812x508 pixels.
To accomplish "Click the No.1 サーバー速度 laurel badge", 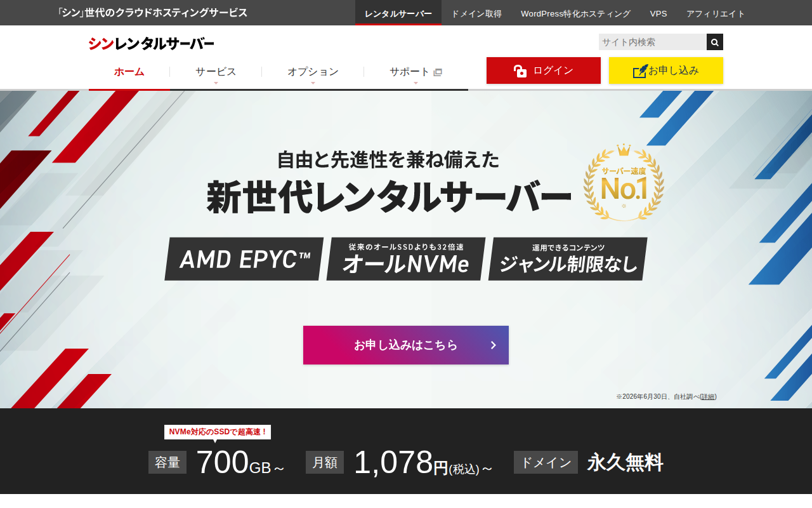I will [x=624, y=182].
